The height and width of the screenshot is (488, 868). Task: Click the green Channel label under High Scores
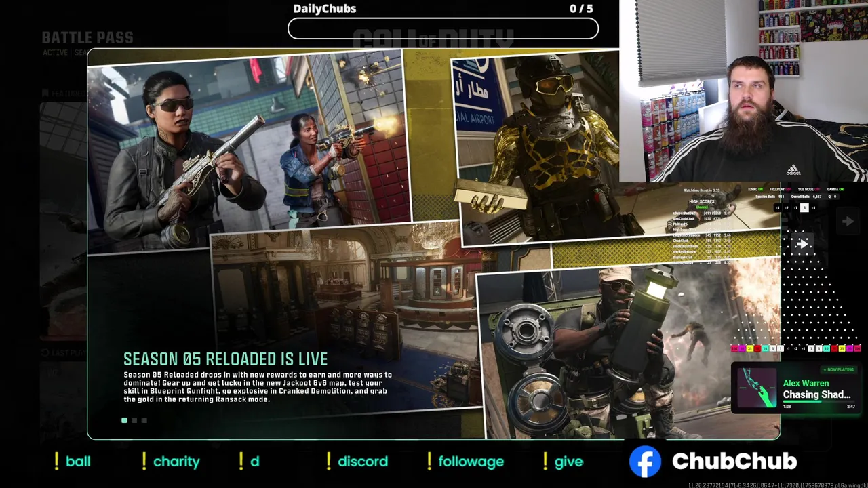click(702, 207)
